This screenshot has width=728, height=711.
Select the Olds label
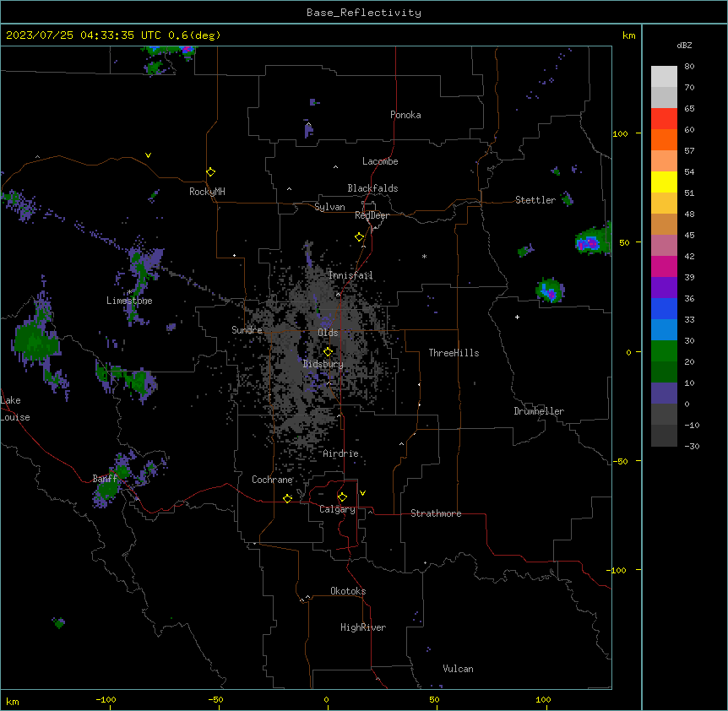(328, 333)
